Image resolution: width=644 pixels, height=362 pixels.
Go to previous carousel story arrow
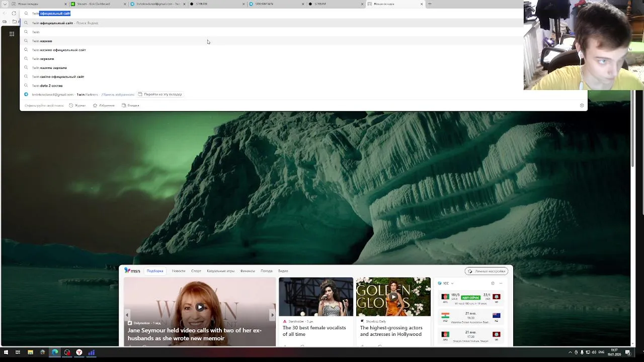pos(127,315)
